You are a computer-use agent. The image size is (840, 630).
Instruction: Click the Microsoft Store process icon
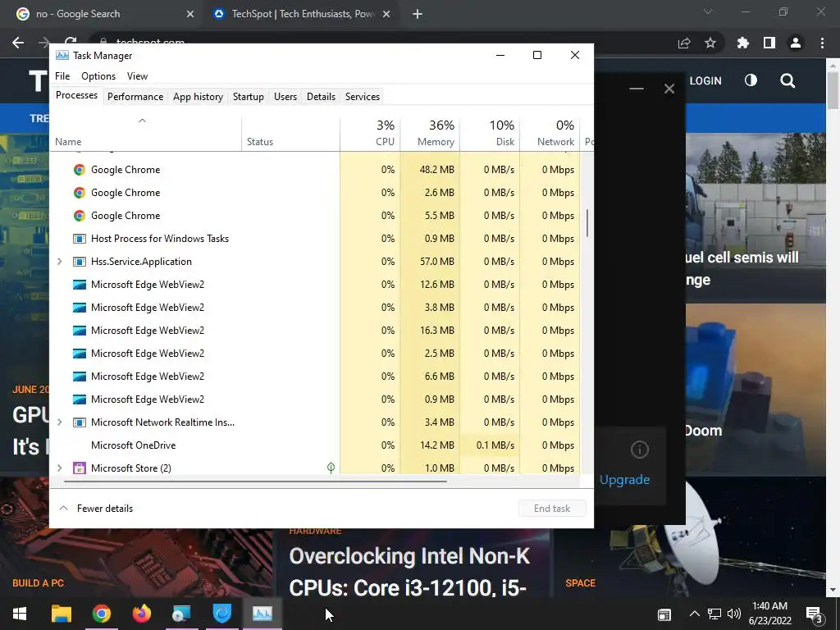[x=80, y=468]
